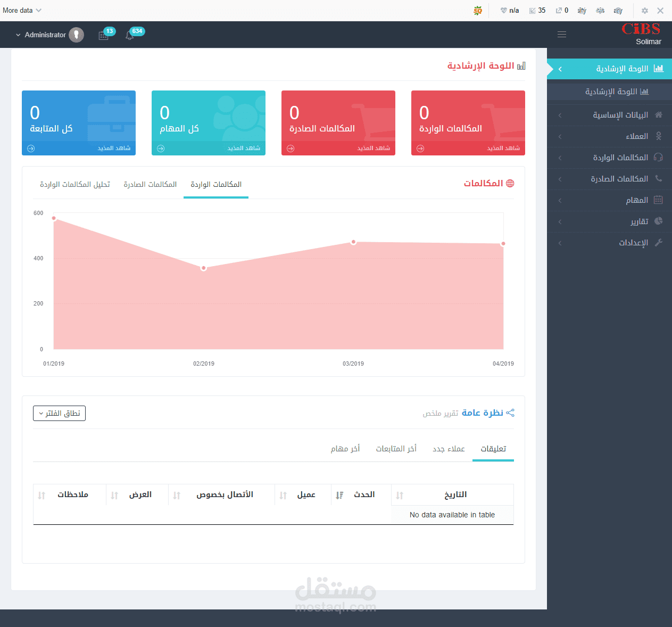Switch to تحليل المكالمات الواردة tab
The height and width of the screenshot is (627, 672).
[x=75, y=185]
